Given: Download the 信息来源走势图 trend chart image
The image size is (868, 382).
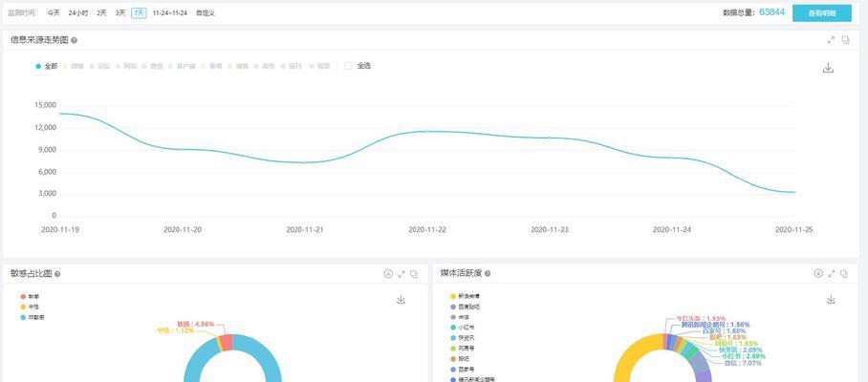Looking at the screenshot, I should 828,68.
